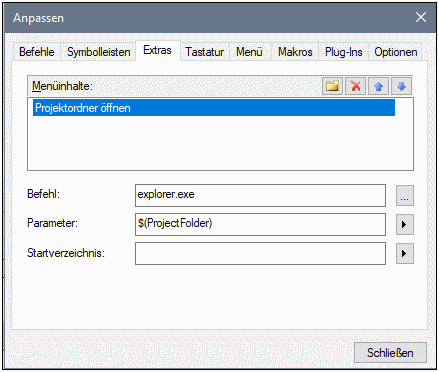
Task: Expand the Parameter variables arrow menu
Action: 405,224
